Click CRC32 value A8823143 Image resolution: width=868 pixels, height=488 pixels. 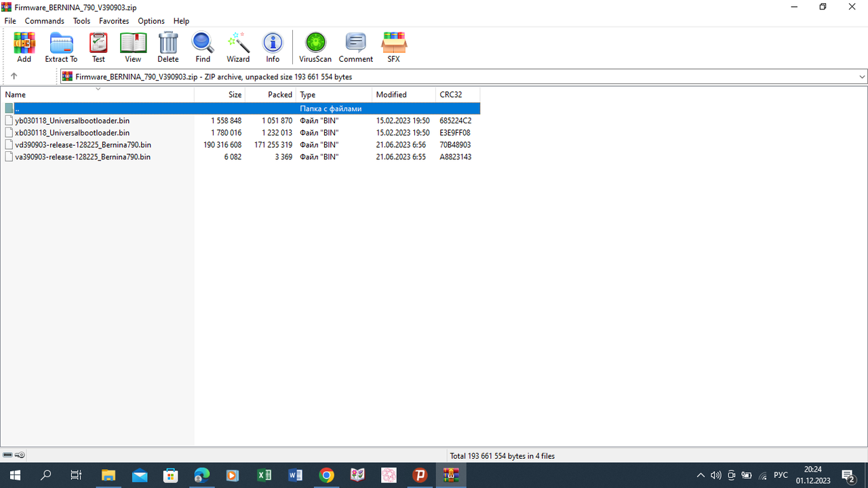(x=456, y=157)
